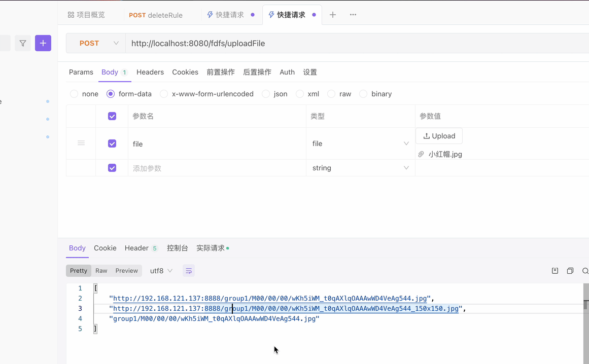Uncheck the file parameter row checkbox
The width and height of the screenshot is (589, 364).
[112, 143]
